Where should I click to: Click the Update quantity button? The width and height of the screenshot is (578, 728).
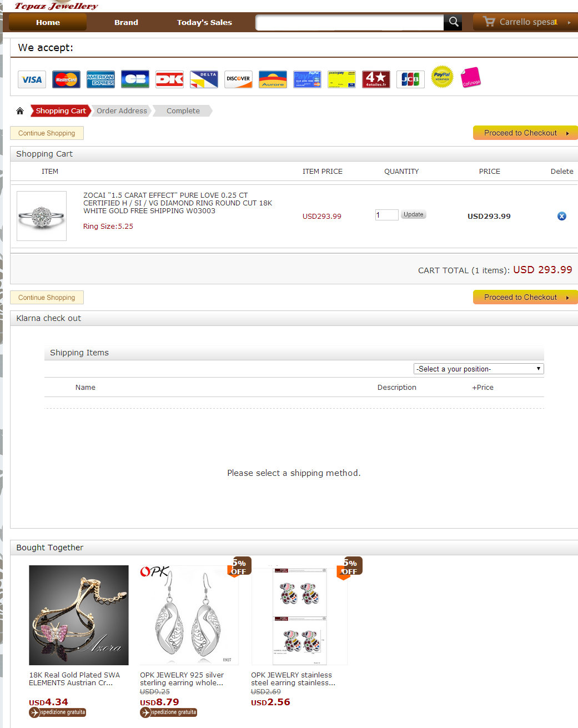click(413, 214)
